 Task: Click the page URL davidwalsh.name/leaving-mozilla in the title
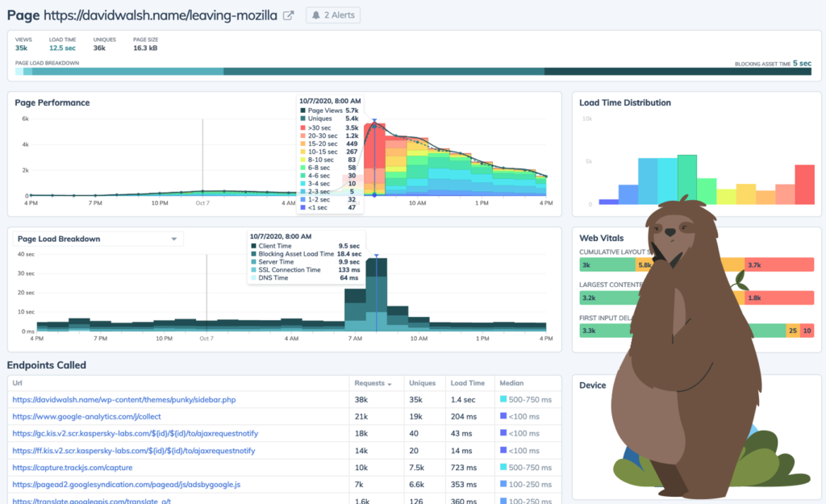click(x=161, y=15)
